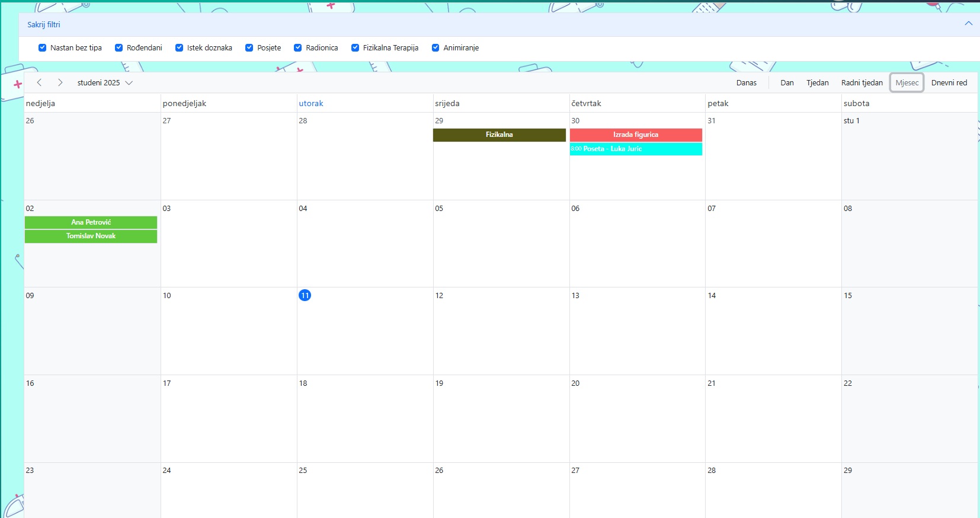Image resolution: width=980 pixels, height=518 pixels.
Task: Open the red Izrada figurica event
Action: tap(635, 135)
